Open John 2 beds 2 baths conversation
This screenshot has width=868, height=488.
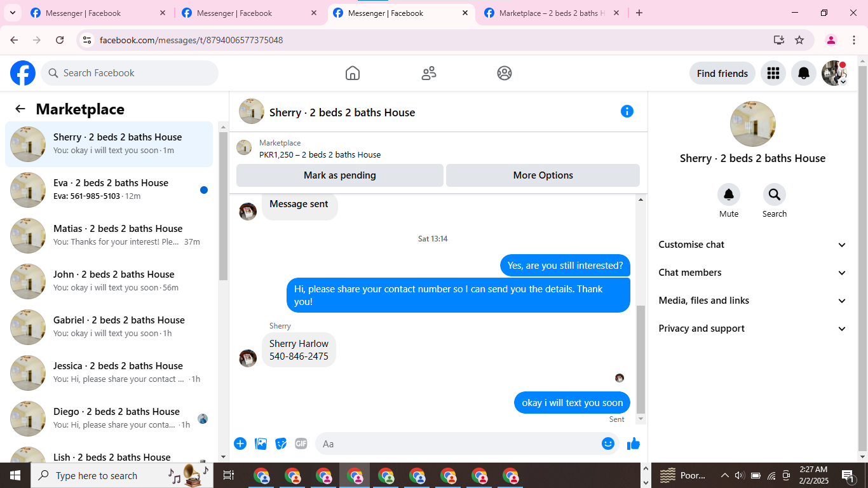[x=109, y=281]
